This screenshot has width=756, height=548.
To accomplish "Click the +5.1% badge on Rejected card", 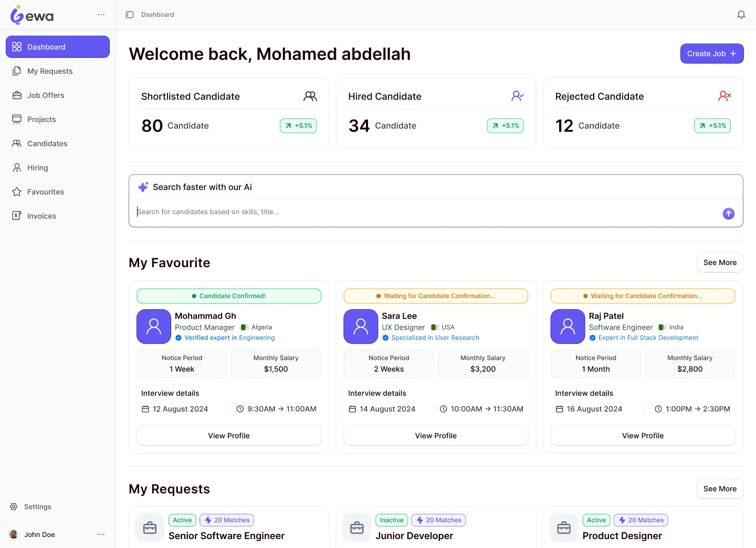I will tap(712, 125).
